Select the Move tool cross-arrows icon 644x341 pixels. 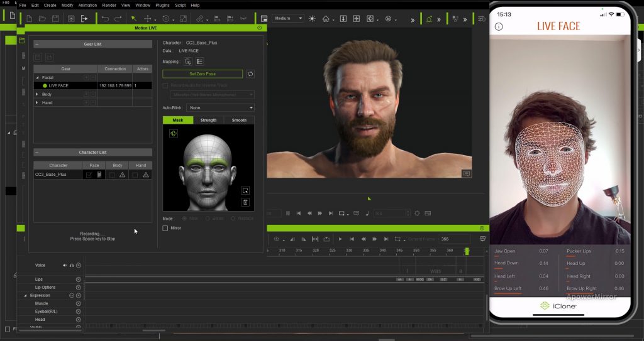coord(147,18)
